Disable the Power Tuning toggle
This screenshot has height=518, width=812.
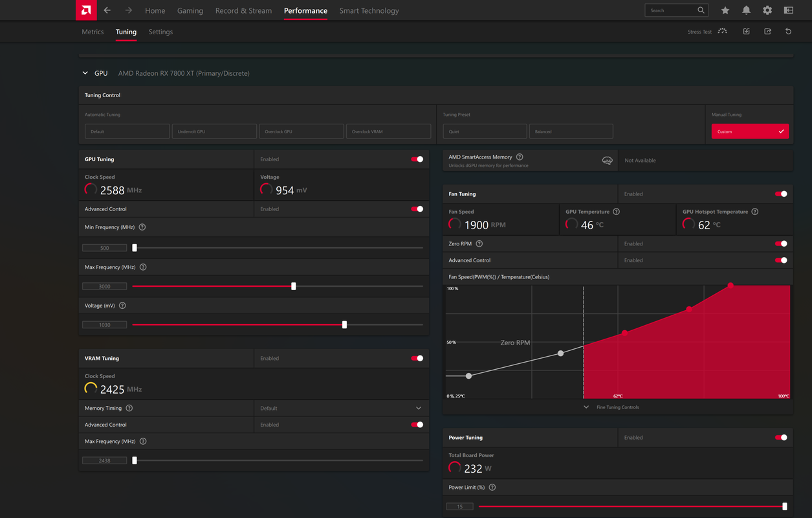[781, 438]
